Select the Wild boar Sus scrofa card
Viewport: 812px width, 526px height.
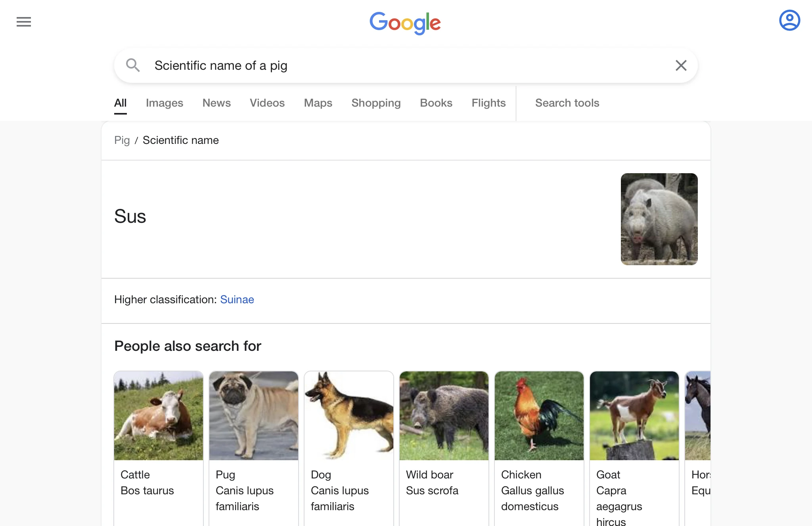coord(444,436)
